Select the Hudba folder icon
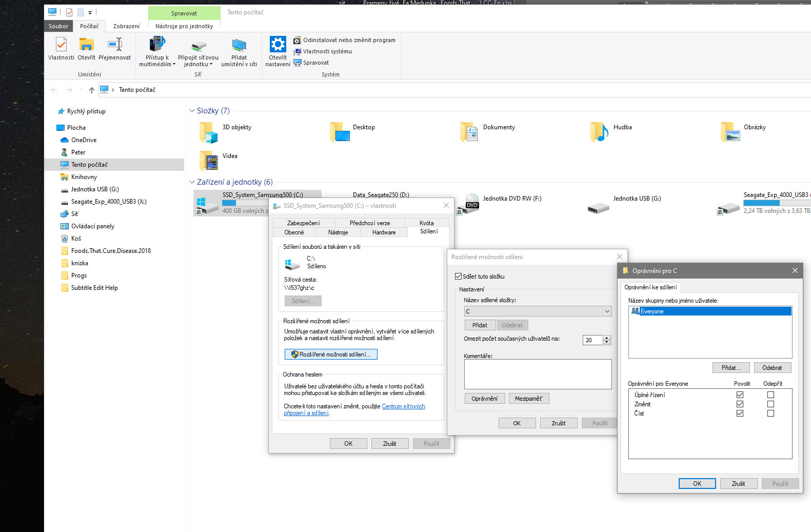811x532 pixels. click(x=600, y=132)
